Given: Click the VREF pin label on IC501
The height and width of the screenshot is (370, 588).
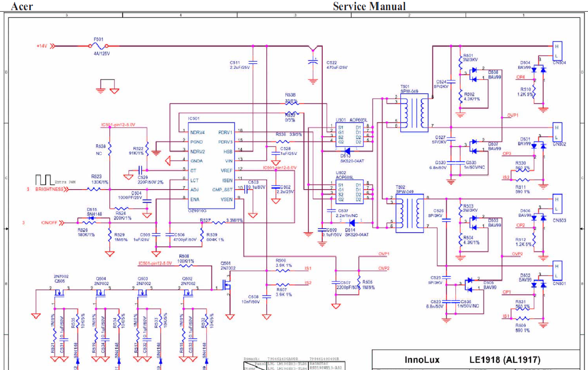Looking at the screenshot, I should (x=227, y=171).
